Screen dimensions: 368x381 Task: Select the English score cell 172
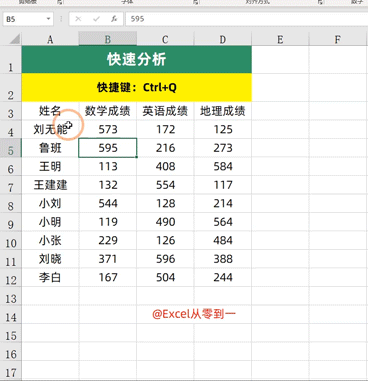coord(165,129)
